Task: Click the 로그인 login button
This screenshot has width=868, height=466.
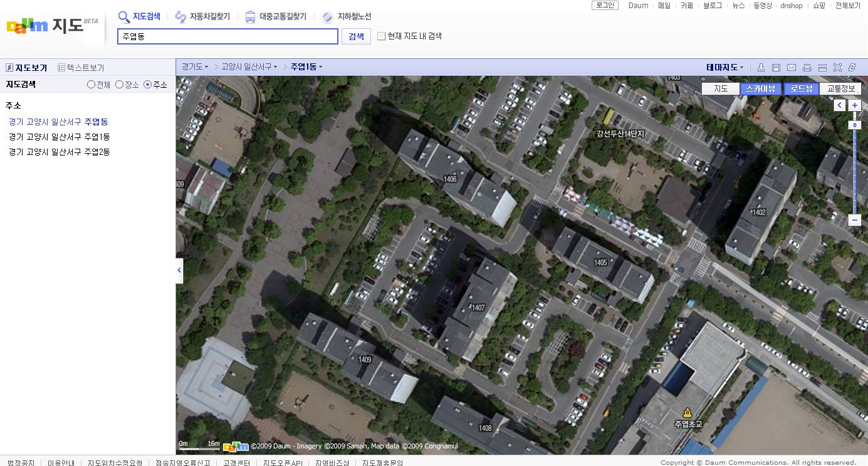Action: (x=605, y=6)
